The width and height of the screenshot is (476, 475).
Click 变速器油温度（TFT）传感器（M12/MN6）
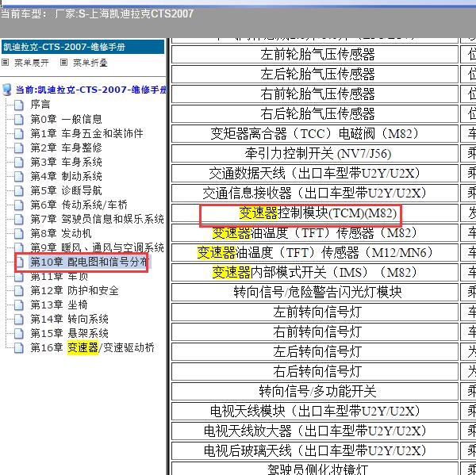pyautogui.click(x=315, y=252)
